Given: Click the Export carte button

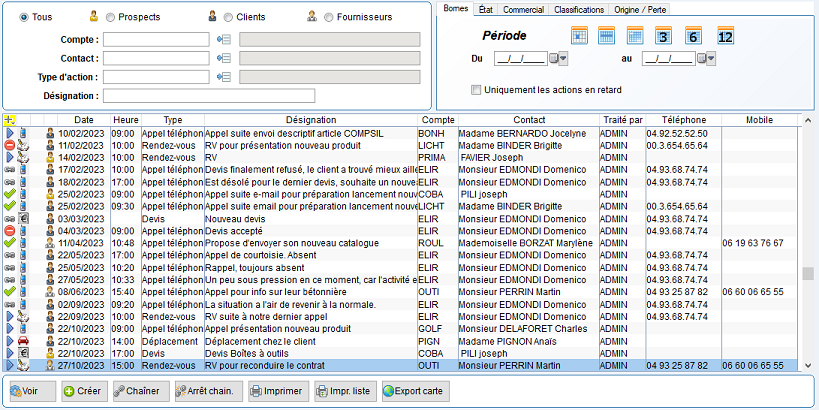Looking at the screenshot, I should (416, 390).
